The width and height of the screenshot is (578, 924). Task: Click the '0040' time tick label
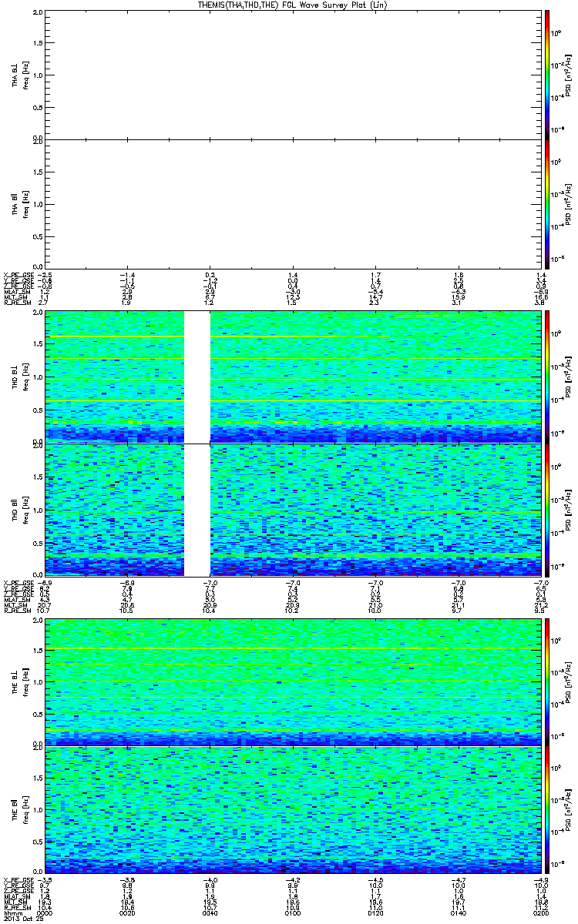pos(210,914)
